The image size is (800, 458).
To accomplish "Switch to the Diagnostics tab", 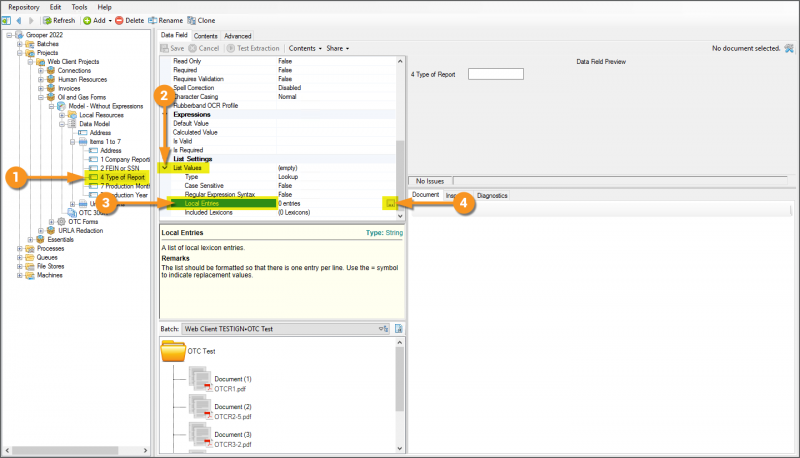I will pos(492,196).
